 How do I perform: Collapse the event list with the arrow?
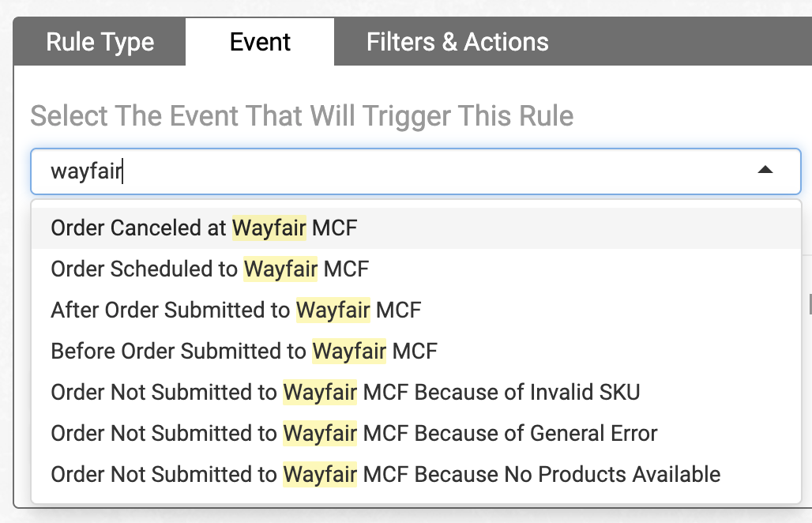[765, 170]
